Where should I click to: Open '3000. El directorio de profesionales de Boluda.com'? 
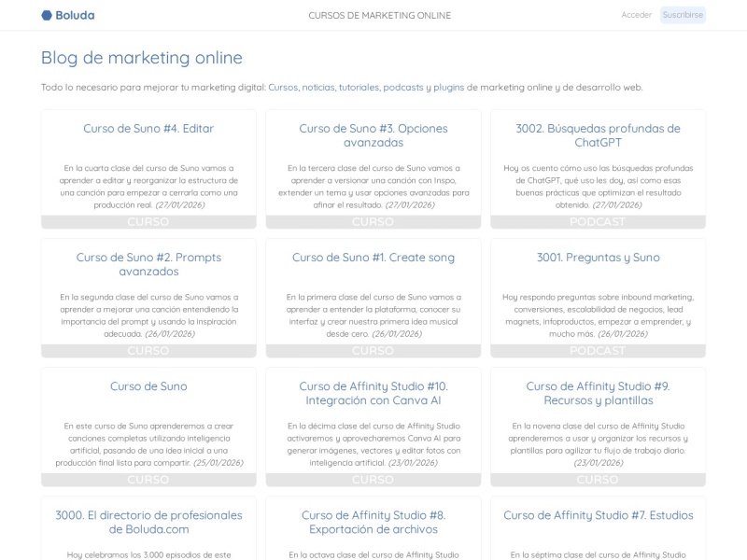[x=147, y=522]
